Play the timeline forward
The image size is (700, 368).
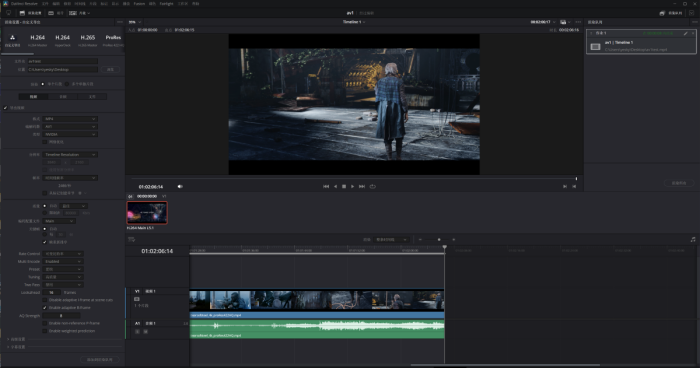(x=353, y=187)
